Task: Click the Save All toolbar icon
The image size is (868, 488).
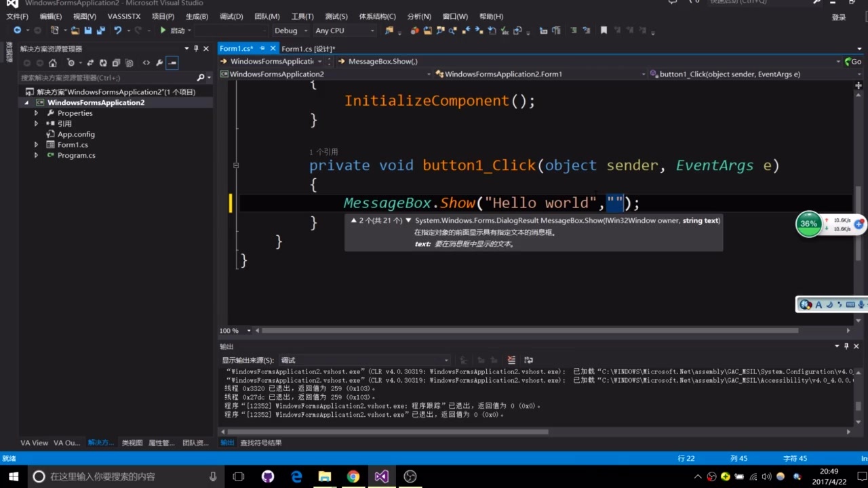Action: pos(101,30)
